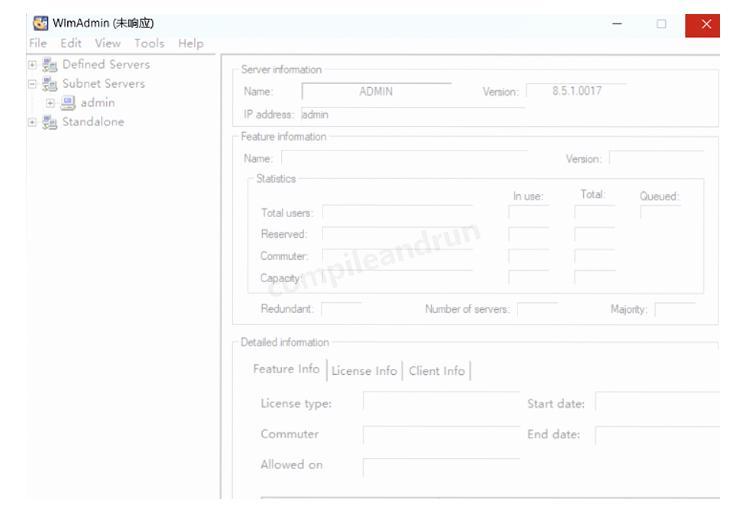
Task: Select Standalone in the tree
Action: pos(93,122)
